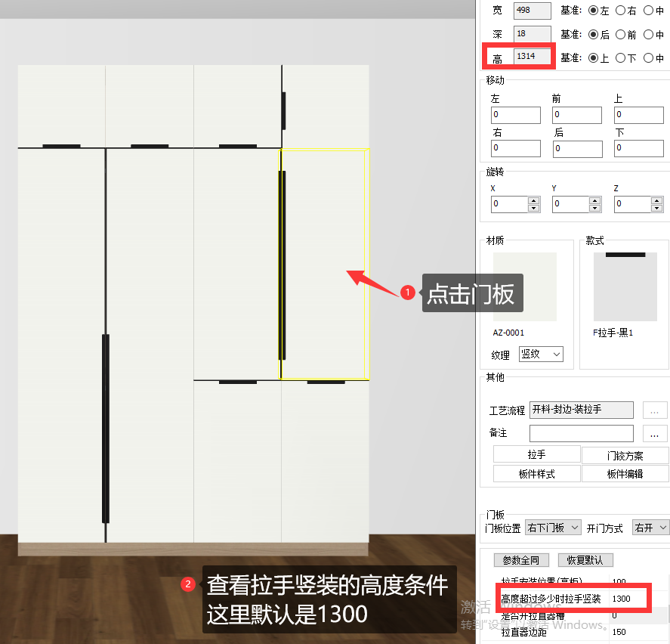Open the 门板位置 dropdown

(552, 528)
